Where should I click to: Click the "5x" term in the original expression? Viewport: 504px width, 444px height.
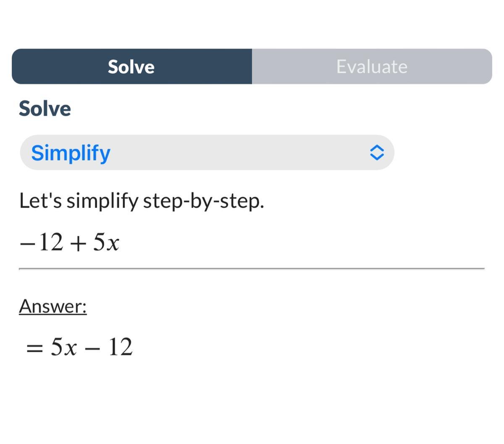[x=106, y=243]
